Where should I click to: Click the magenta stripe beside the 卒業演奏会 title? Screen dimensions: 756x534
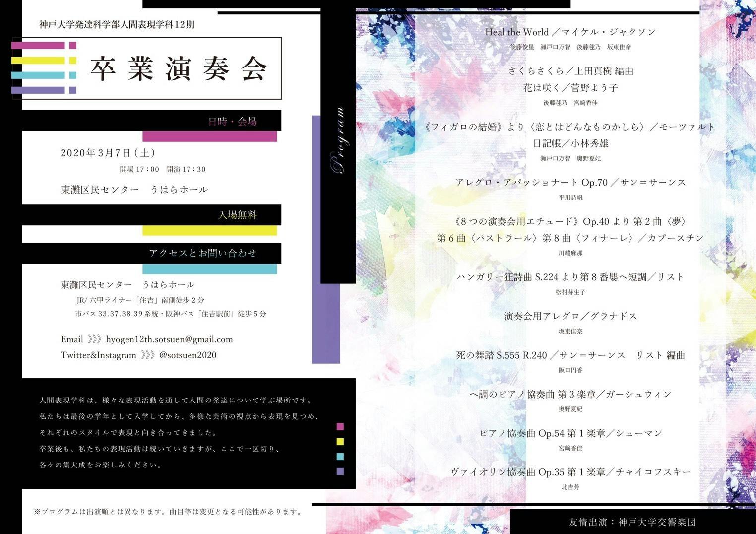pos(38,46)
